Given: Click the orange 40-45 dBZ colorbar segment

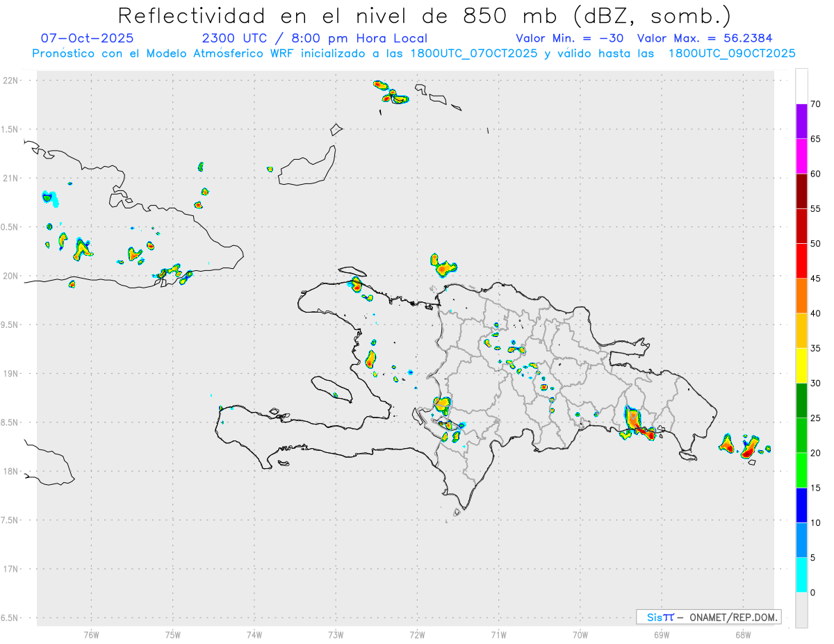Looking at the screenshot, I should coord(801,296).
